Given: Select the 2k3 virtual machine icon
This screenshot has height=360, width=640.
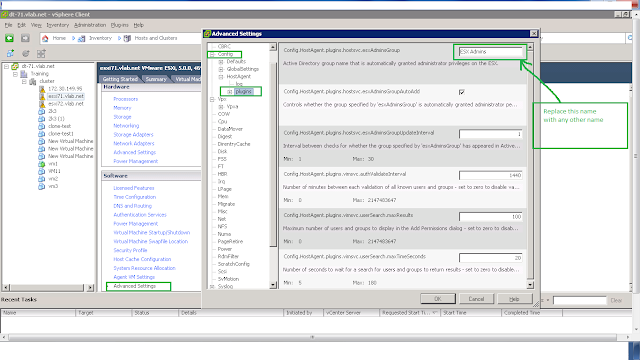Looking at the screenshot, I should point(42,111).
